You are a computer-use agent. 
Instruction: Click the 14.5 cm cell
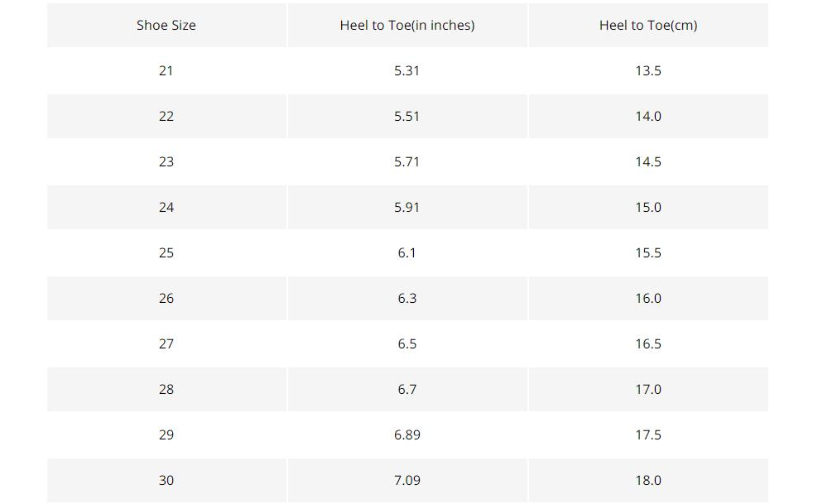(x=648, y=162)
